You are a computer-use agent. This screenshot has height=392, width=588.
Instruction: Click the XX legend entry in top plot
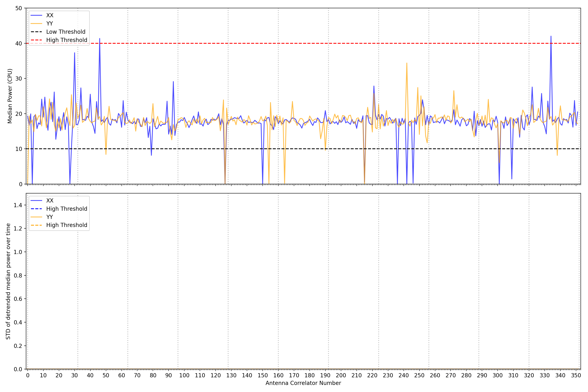[50, 15]
